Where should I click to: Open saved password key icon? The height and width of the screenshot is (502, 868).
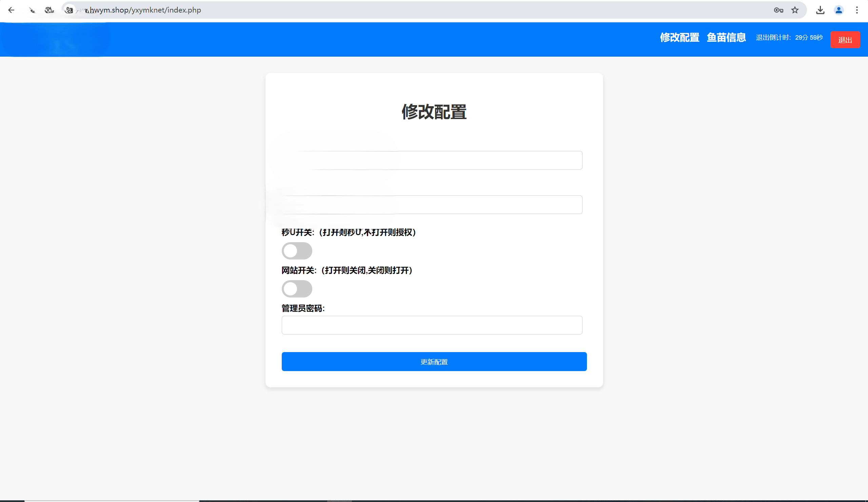coord(778,10)
